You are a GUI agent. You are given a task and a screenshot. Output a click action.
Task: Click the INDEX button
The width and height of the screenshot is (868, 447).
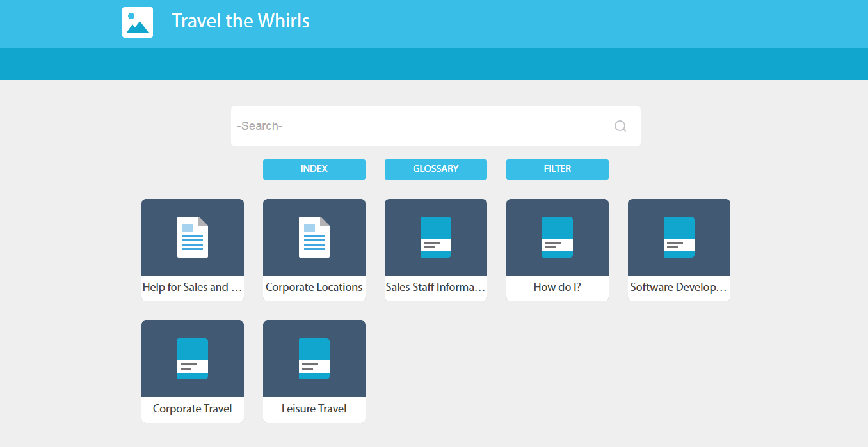pos(314,169)
